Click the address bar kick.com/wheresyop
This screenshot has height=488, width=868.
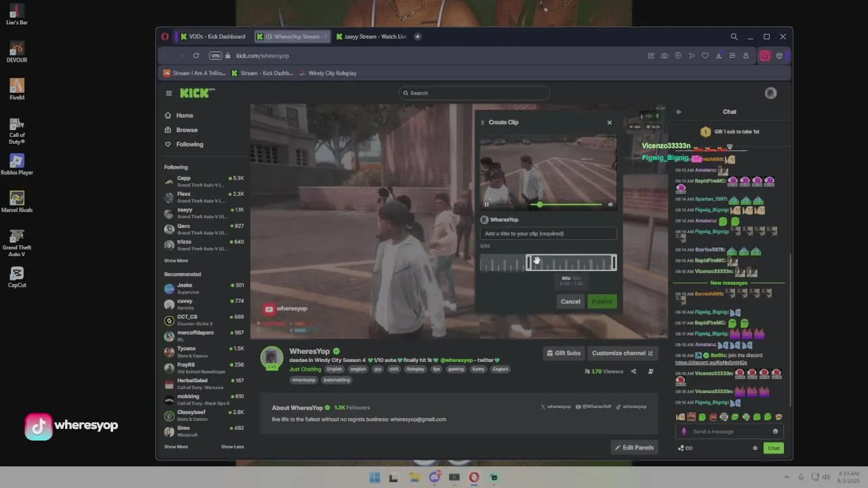click(x=262, y=56)
